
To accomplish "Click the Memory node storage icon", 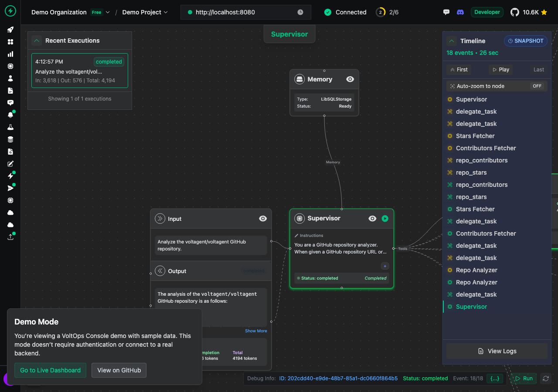I will pos(299,79).
